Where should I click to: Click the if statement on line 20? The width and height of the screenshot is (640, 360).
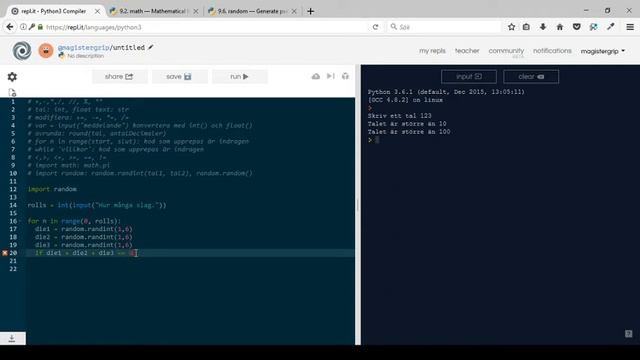tap(86, 253)
